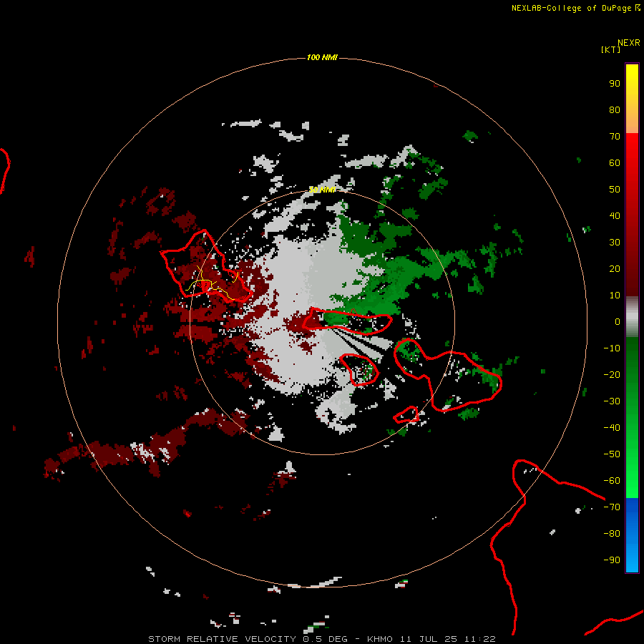This screenshot has height=644, width=644.
Task: Pick the yellow top segment of color bar
Action: [632, 99]
